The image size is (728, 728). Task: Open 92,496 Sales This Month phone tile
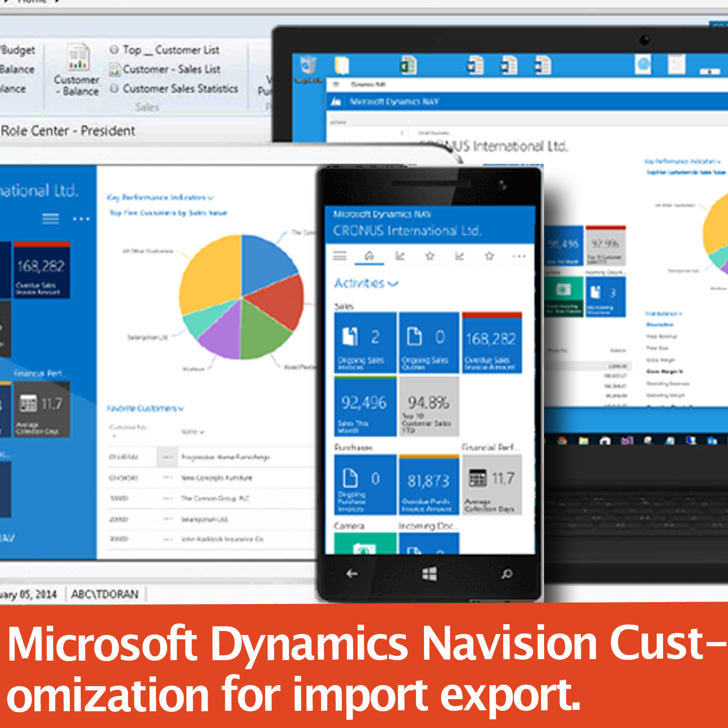365,406
